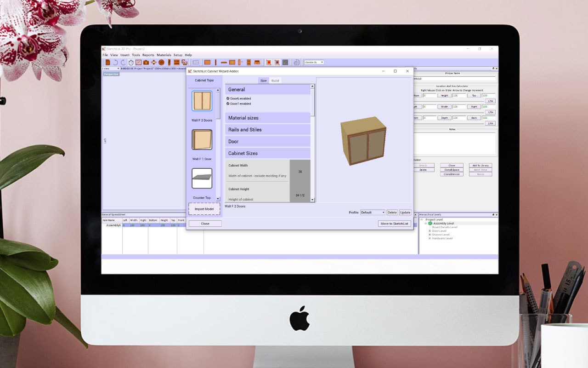The width and height of the screenshot is (588, 368).
Task: Select the Undo icon on the toolbar
Action: tap(115, 62)
